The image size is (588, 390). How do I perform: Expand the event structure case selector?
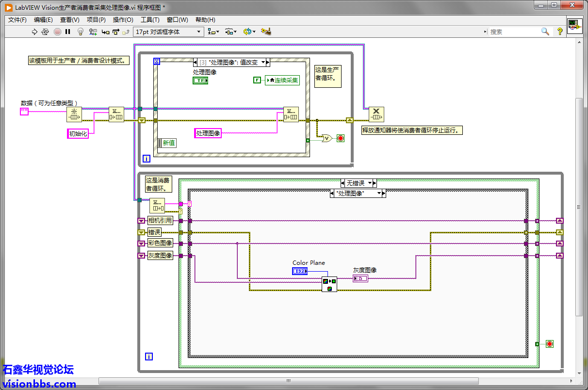tap(263, 62)
